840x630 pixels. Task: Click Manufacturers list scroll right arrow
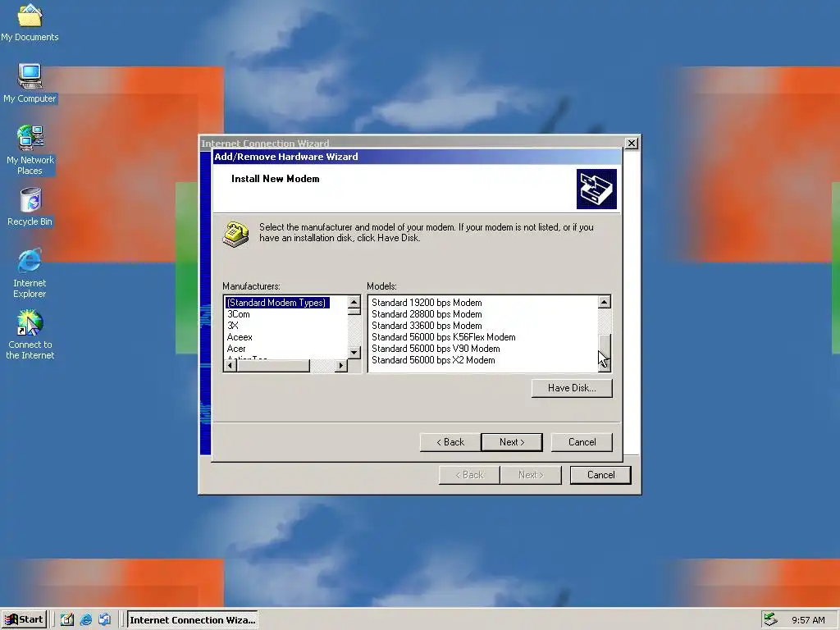point(341,365)
